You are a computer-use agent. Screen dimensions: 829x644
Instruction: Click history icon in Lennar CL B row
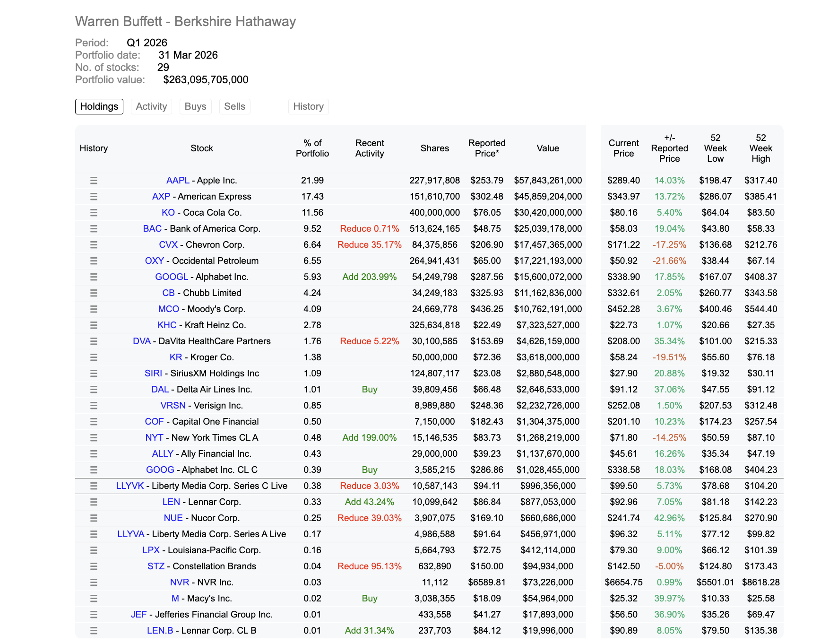(x=94, y=630)
